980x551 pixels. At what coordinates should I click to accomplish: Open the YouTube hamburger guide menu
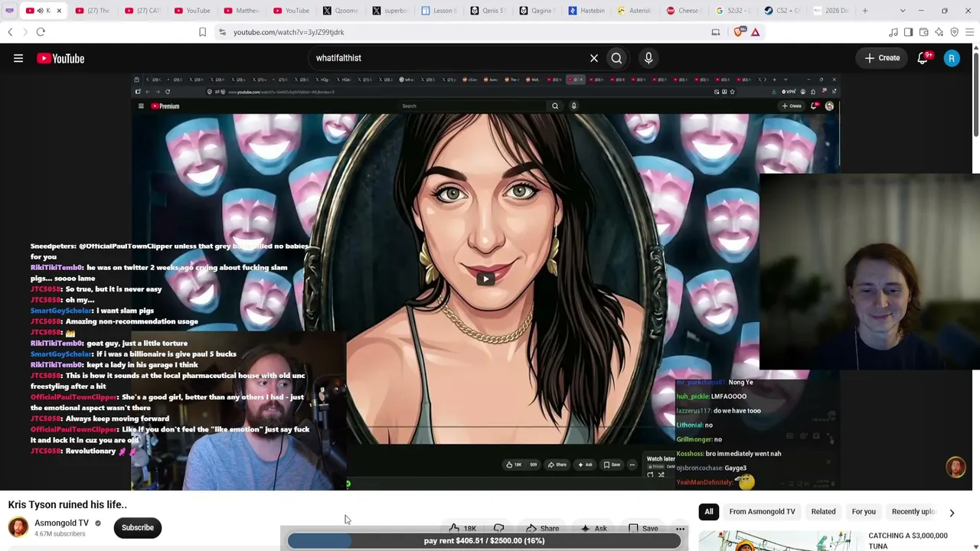[x=18, y=58]
